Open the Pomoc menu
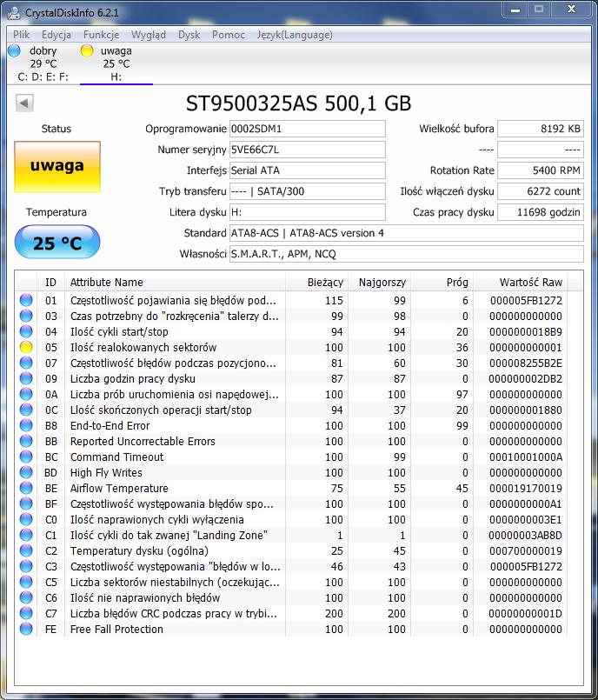Image resolution: width=598 pixels, height=700 pixels. pyautogui.click(x=229, y=35)
